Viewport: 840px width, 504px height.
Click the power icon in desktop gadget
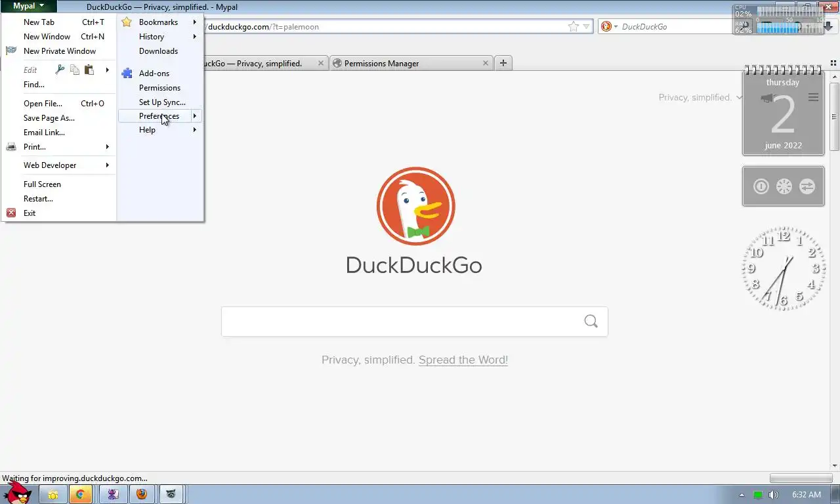761,186
